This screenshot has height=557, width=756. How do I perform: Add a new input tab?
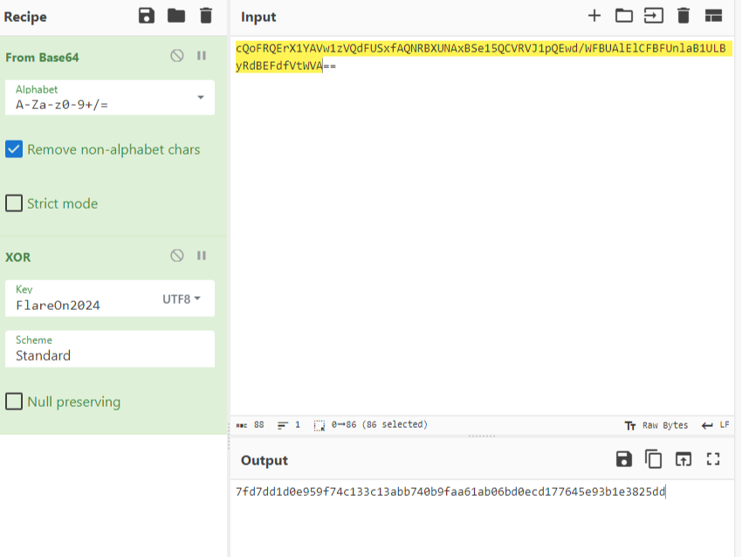[x=594, y=16]
